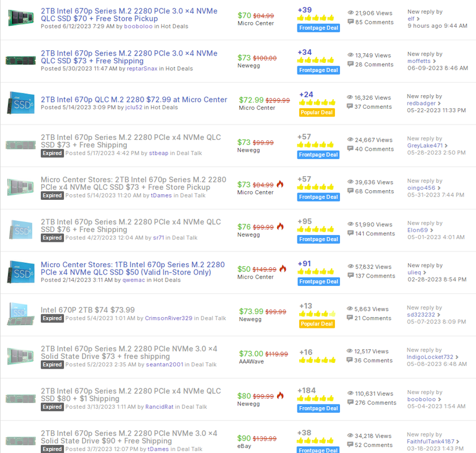Click the thumbs-up rating of the +13 deal
Image resolution: width=476 pixels, height=453 pixels.
pyautogui.click(x=317, y=314)
